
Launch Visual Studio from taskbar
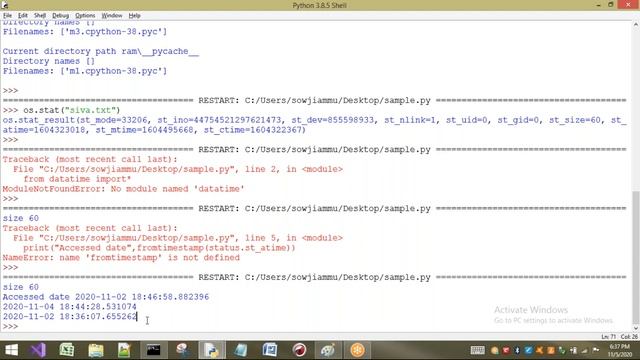coord(38,350)
